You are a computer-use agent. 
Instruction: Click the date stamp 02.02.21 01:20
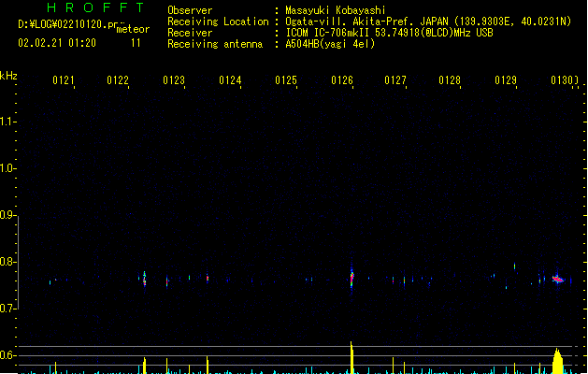coord(57,43)
